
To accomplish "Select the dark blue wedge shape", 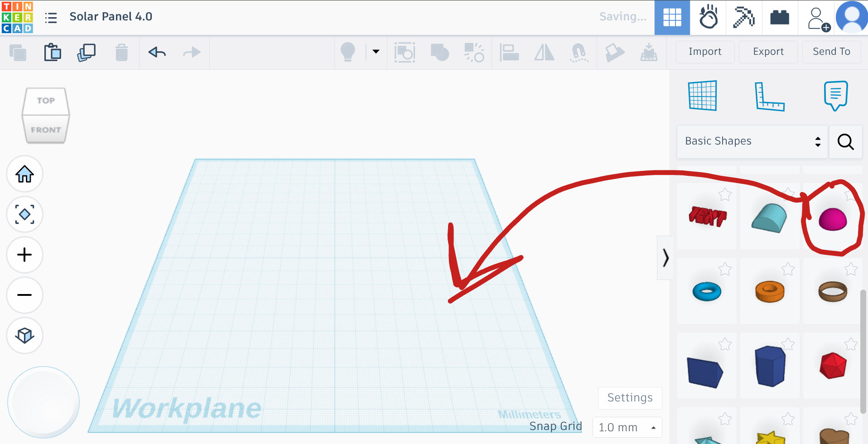I will click(705, 372).
